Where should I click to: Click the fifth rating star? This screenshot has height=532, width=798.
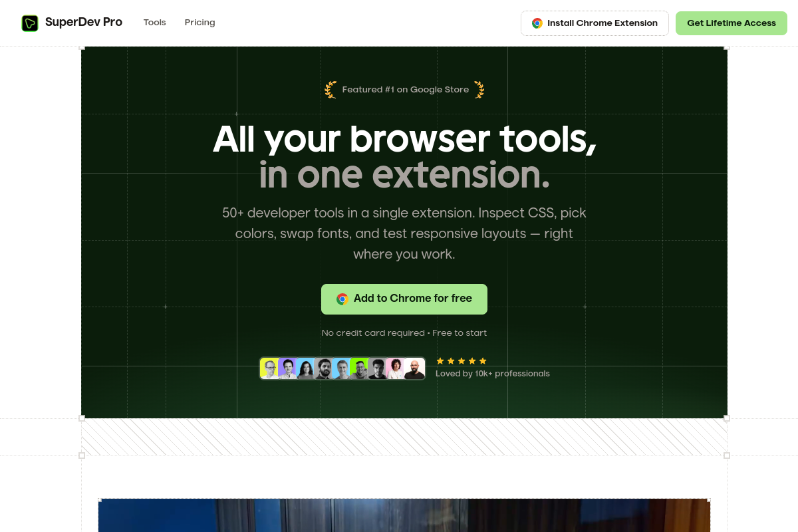tap(483, 361)
